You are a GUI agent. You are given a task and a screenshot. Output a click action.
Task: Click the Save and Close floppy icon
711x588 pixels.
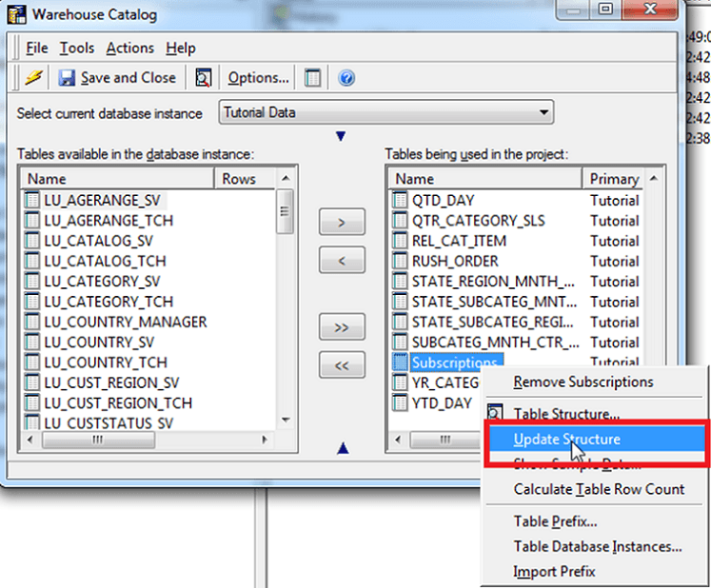tap(67, 78)
